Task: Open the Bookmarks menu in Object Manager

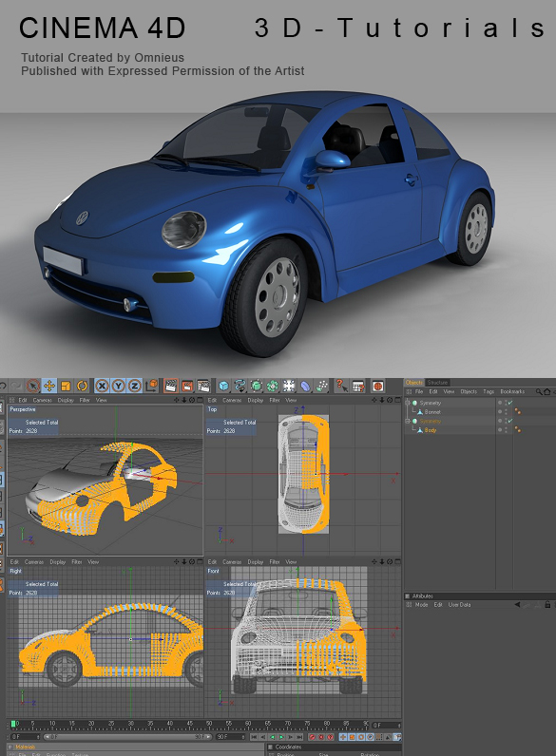Action: (x=512, y=391)
